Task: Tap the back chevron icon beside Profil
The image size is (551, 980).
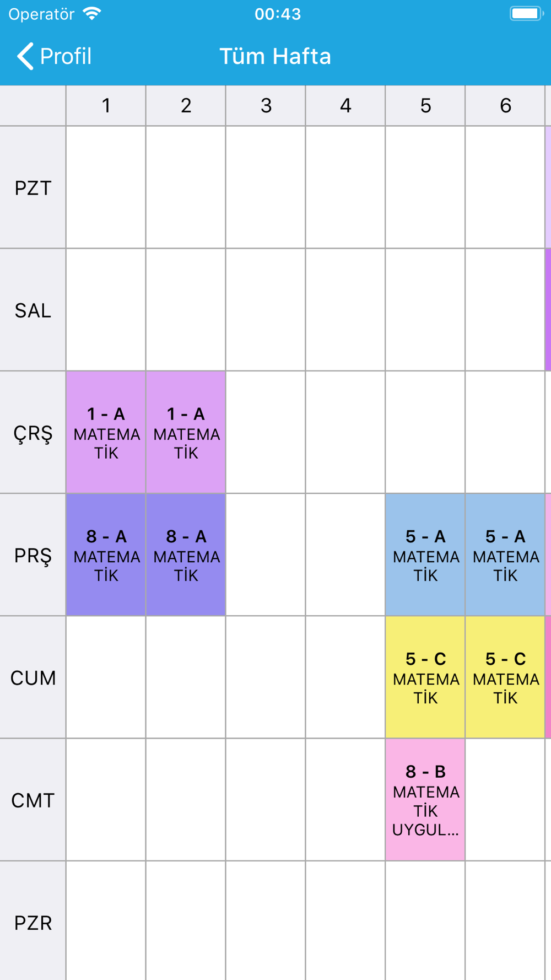Action: click(x=25, y=56)
